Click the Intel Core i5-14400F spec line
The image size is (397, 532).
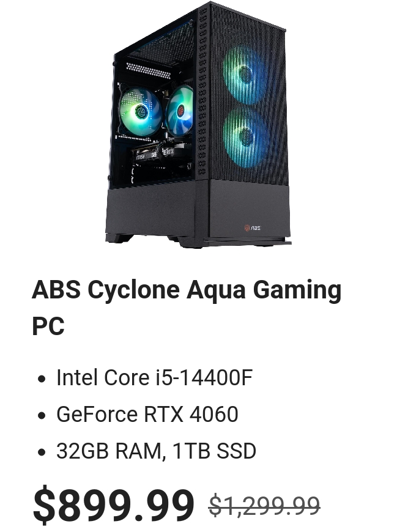(x=154, y=378)
